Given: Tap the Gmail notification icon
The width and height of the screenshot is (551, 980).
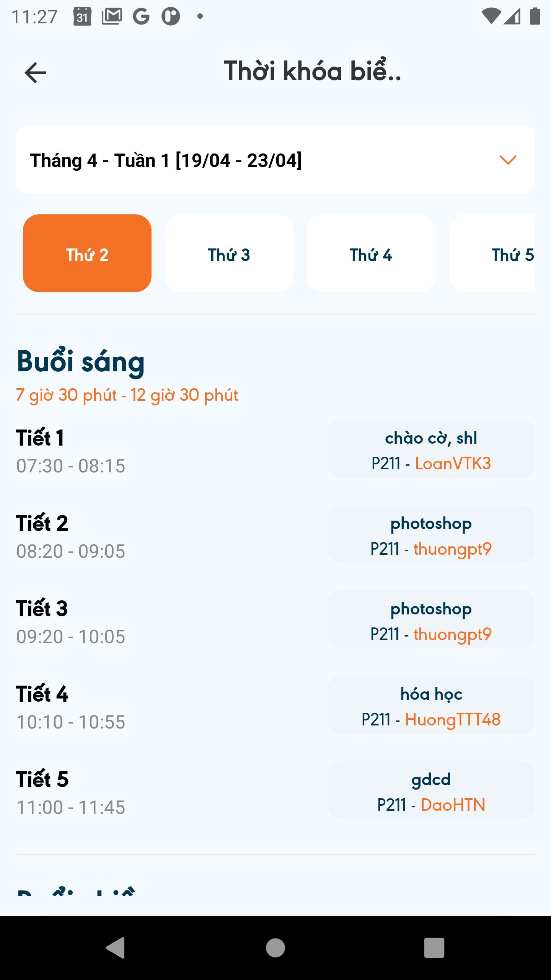Looking at the screenshot, I should click(x=112, y=16).
